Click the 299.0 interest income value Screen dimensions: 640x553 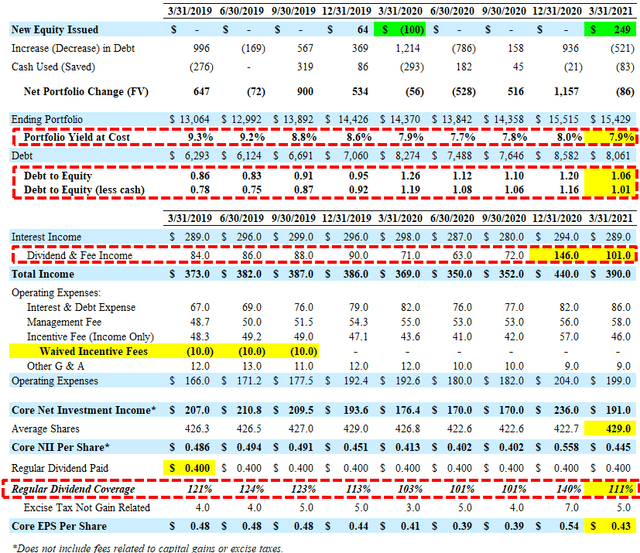(x=300, y=237)
